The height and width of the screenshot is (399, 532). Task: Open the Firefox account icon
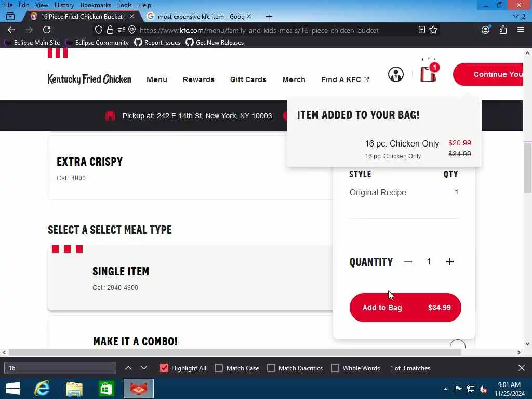pyautogui.click(x=486, y=30)
